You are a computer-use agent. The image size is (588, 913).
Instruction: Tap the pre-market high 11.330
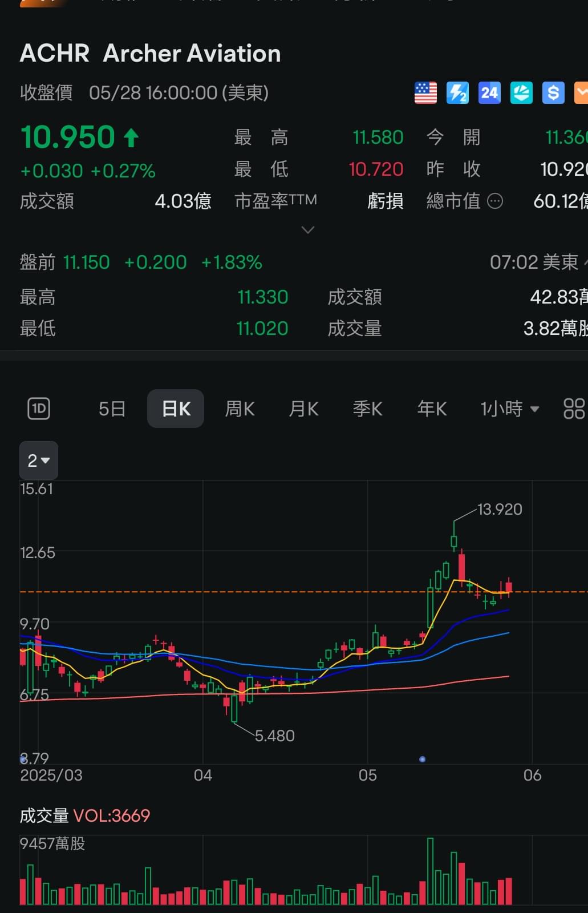click(x=263, y=297)
